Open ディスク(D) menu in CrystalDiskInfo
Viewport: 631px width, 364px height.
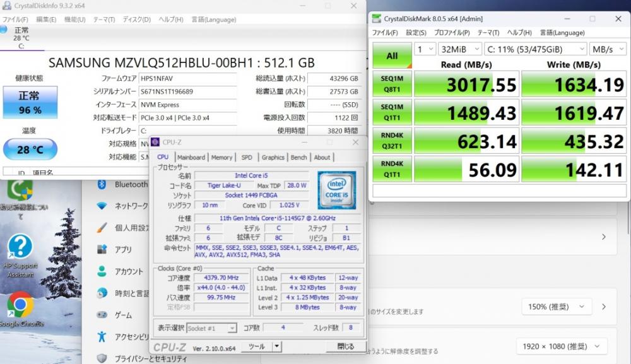coord(136,20)
